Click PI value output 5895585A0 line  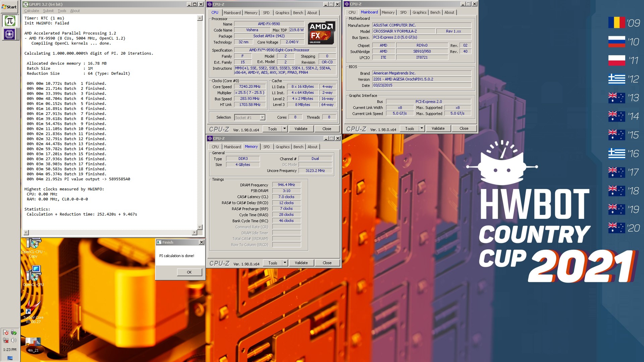click(78, 179)
